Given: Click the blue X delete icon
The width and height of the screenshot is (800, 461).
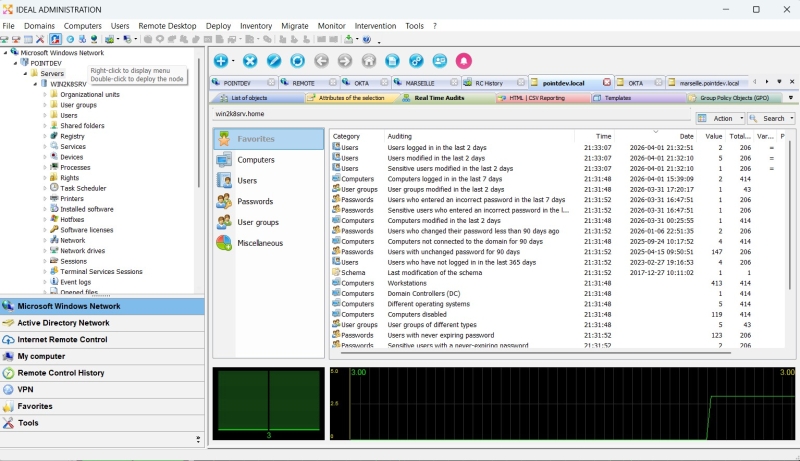Looking at the screenshot, I should tap(250, 61).
